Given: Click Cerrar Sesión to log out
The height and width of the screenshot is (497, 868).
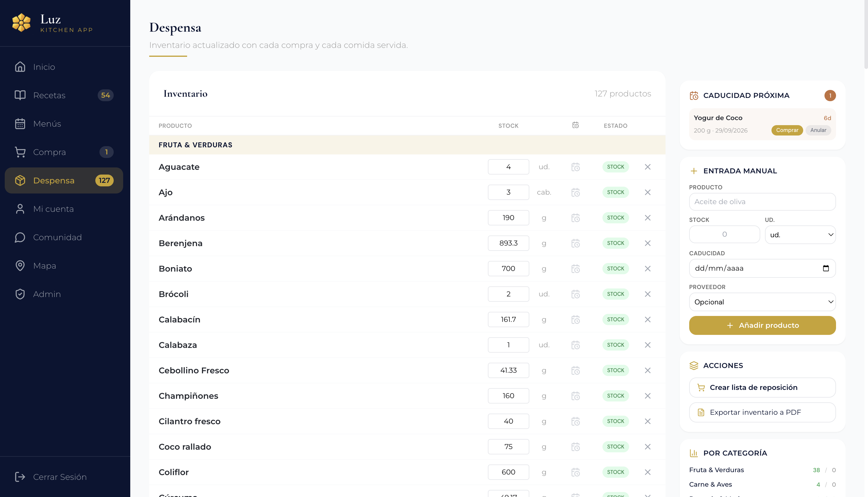Looking at the screenshot, I should click(x=64, y=477).
